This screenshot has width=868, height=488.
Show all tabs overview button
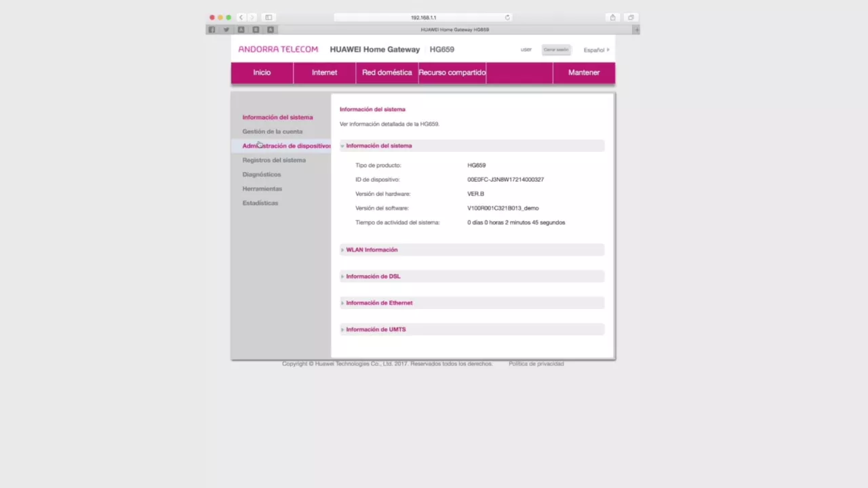pos(631,18)
